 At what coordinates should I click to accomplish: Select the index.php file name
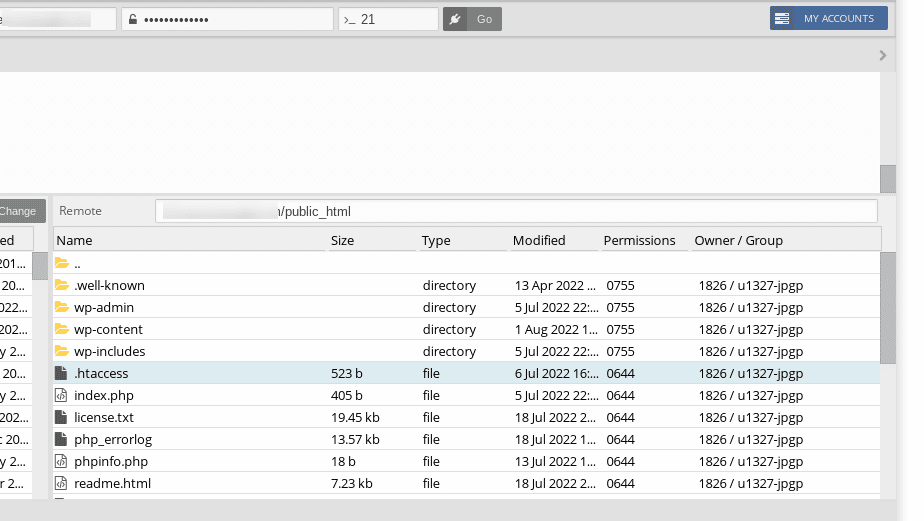click(x=104, y=395)
